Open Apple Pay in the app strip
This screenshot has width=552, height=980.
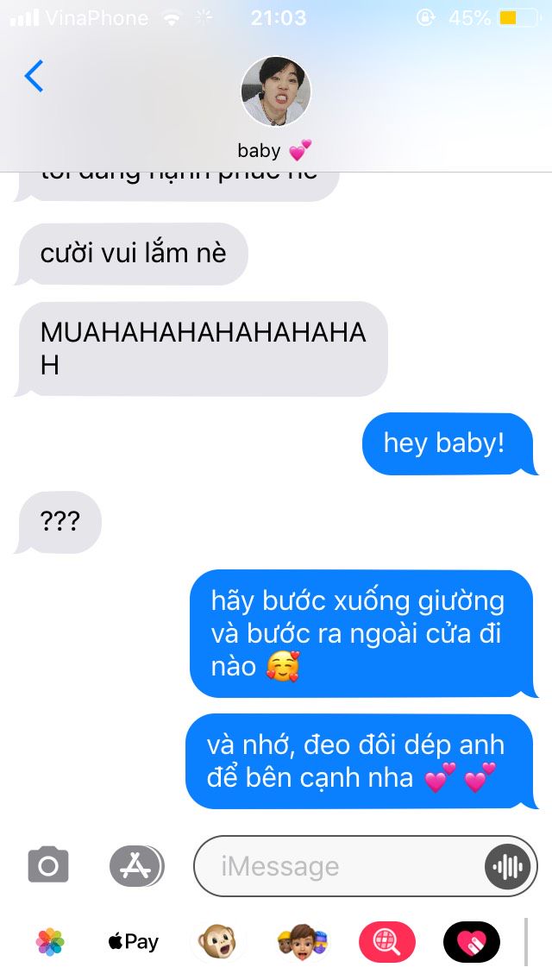[133, 941]
